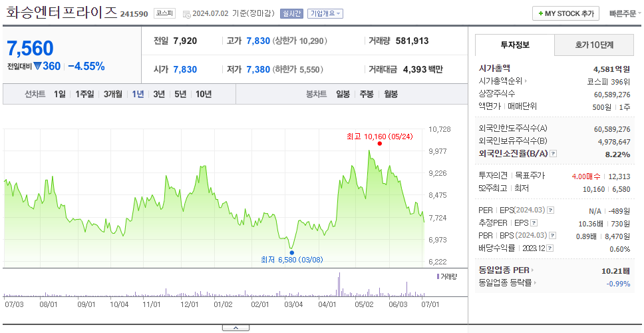Screen dimensions: 644x333
Task: Select 5년 line chart period
Action: click(x=180, y=95)
